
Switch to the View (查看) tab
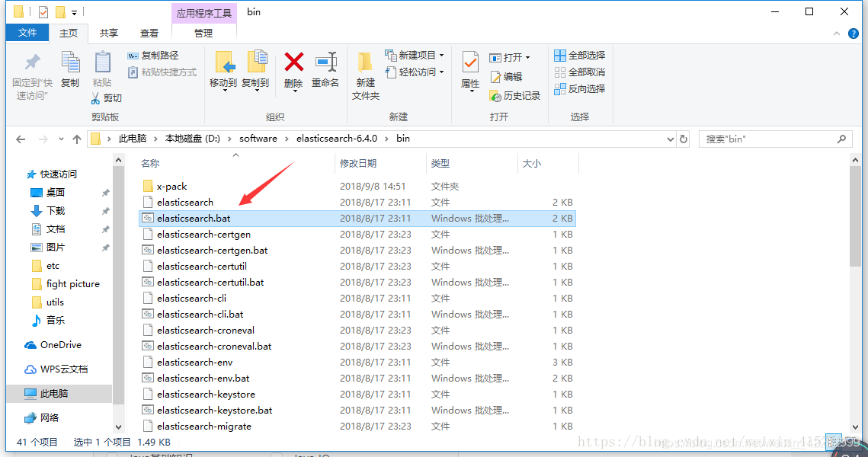click(x=149, y=34)
